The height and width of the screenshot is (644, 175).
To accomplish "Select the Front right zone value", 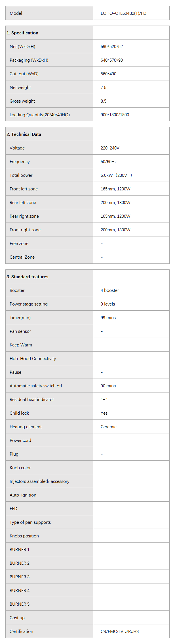I will point(115,230).
